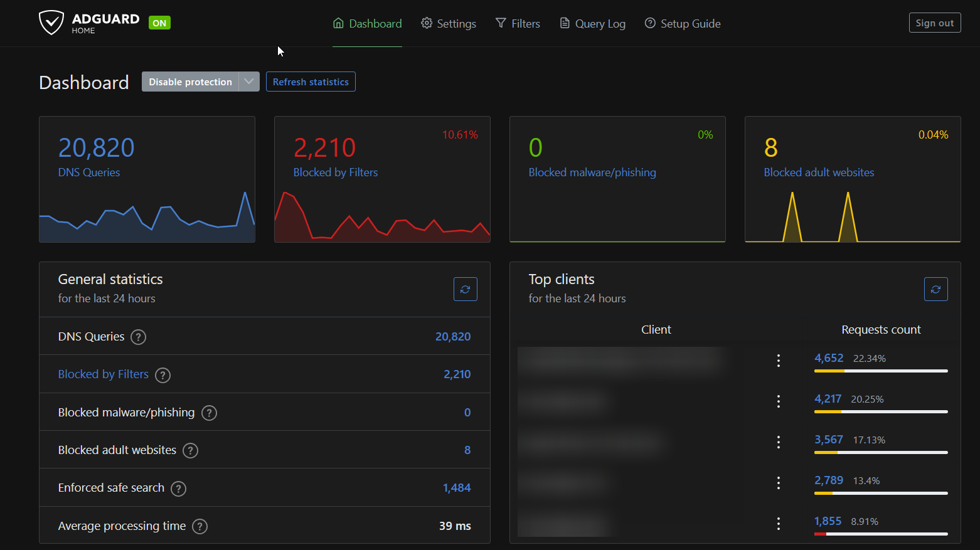Show help for Average processing time
Screen dimensions: 980x550
click(x=200, y=526)
